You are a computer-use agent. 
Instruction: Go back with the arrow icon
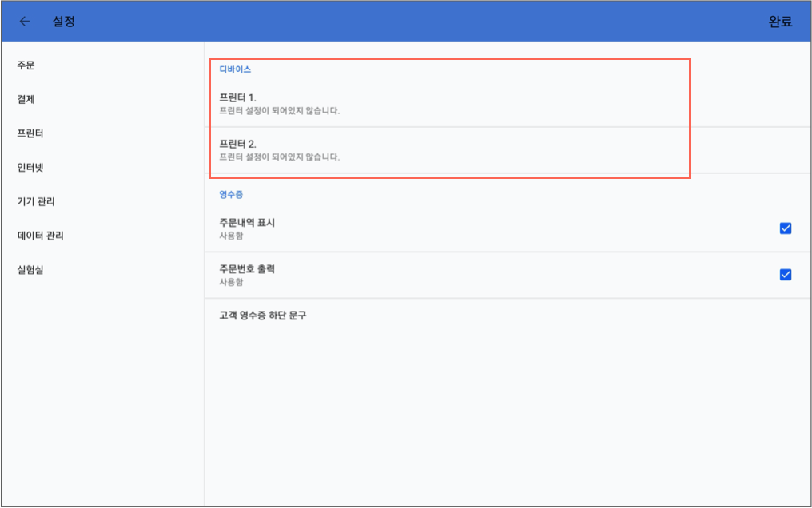[x=24, y=22]
